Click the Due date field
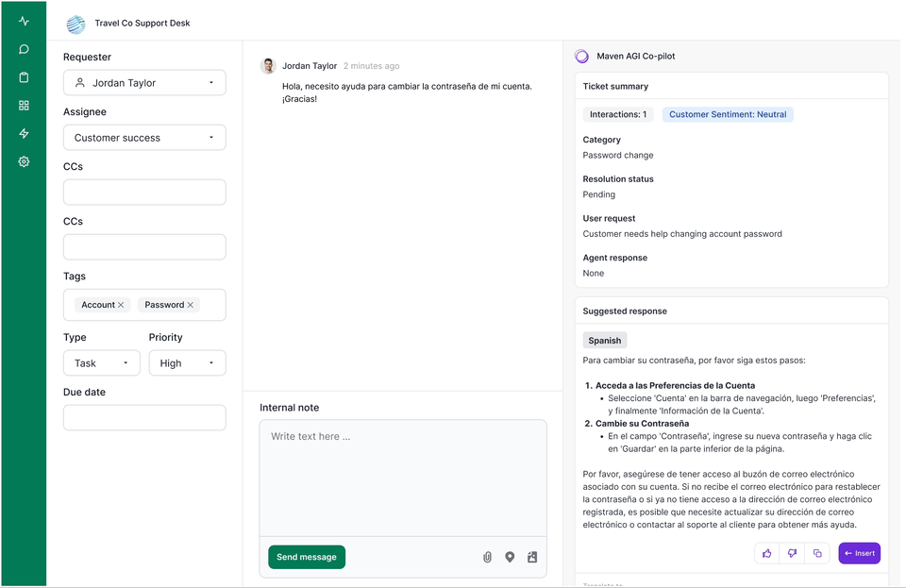This screenshot has height=588, width=906. 144,418
